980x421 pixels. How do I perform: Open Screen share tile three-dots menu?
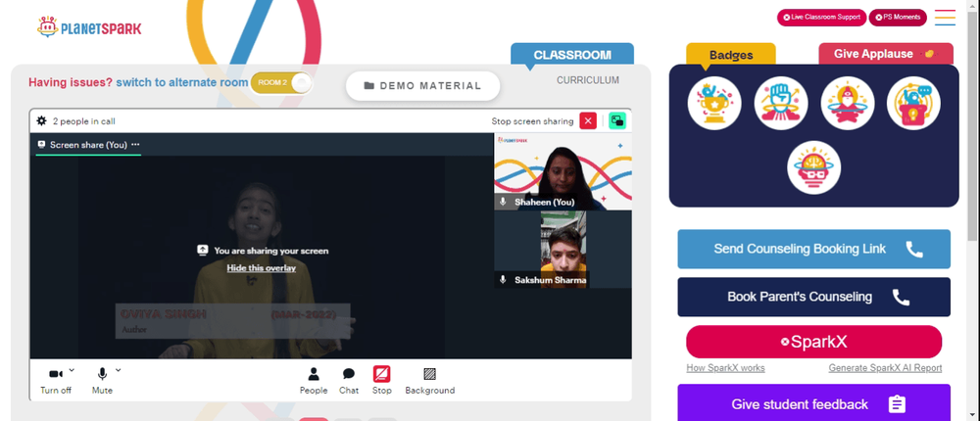135,144
